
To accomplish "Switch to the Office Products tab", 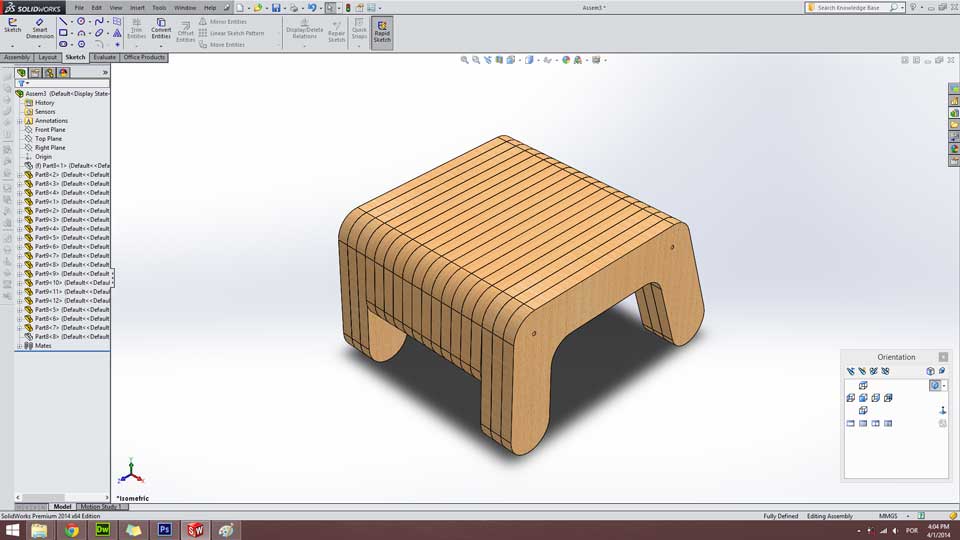I will click(x=144, y=58).
